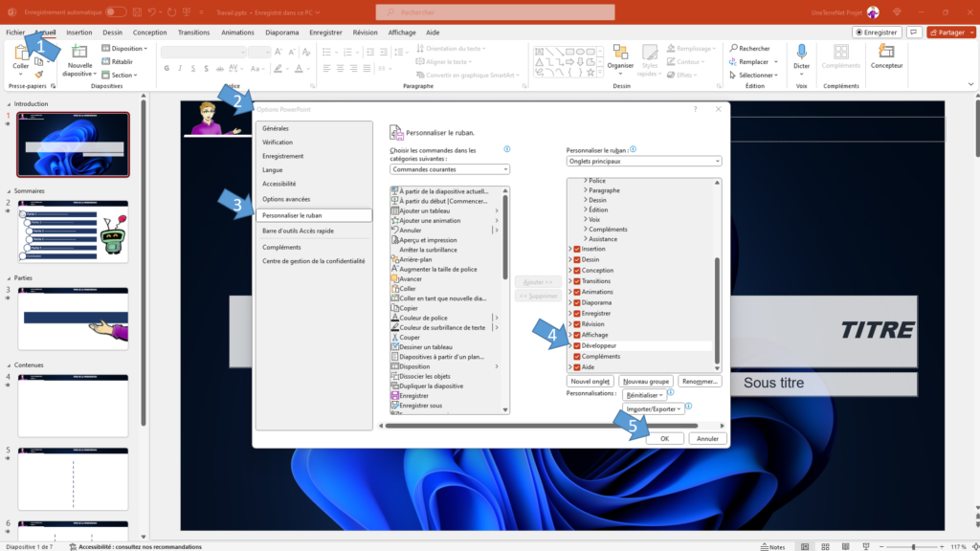Open the Fichier menu
The width and height of the screenshot is (980, 551).
pos(15,33)
